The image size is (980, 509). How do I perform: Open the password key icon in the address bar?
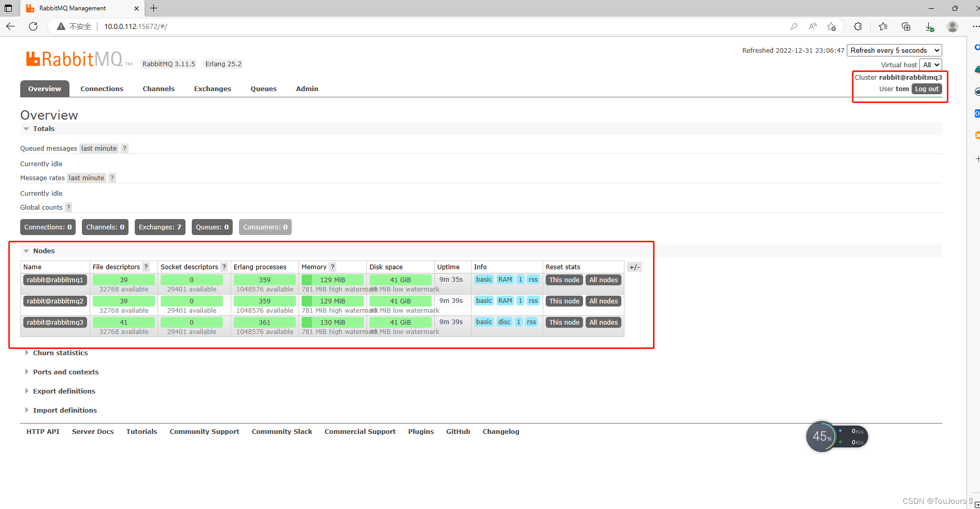pyautogui.click(x=793, y=26)
